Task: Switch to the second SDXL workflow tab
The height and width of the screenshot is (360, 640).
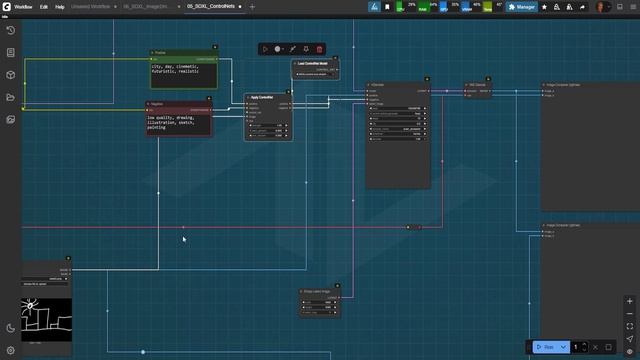Action: [x=145, y=7]
